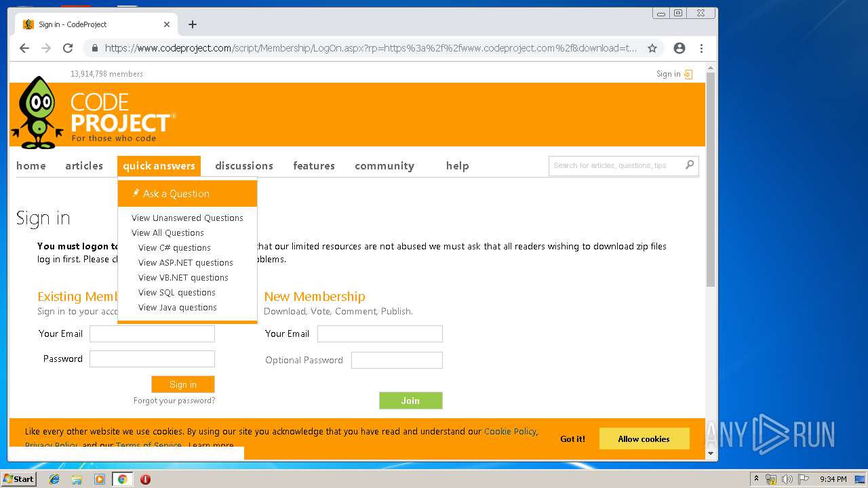Viewport: 868px width, 488px height.
Task: Click the page vertical scrollbar thumb
Action: click(711, 180)
